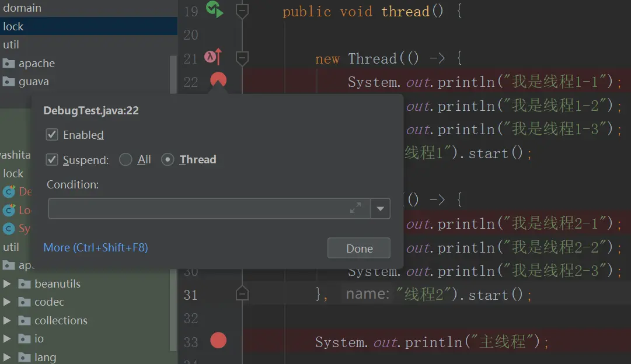Screen dimensions: 631x364
Task: Toggle the Enabled checkbox for the breakpoint
Action: coord(52,134)
